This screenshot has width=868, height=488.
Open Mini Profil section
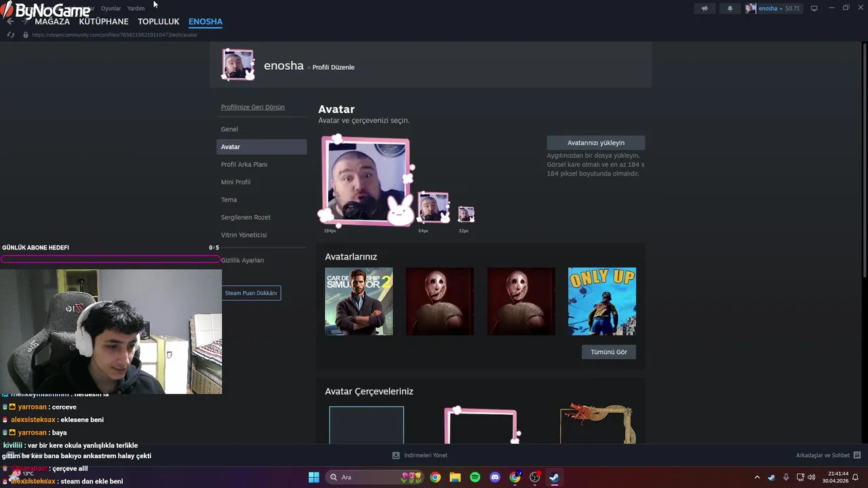coord(262,182)
